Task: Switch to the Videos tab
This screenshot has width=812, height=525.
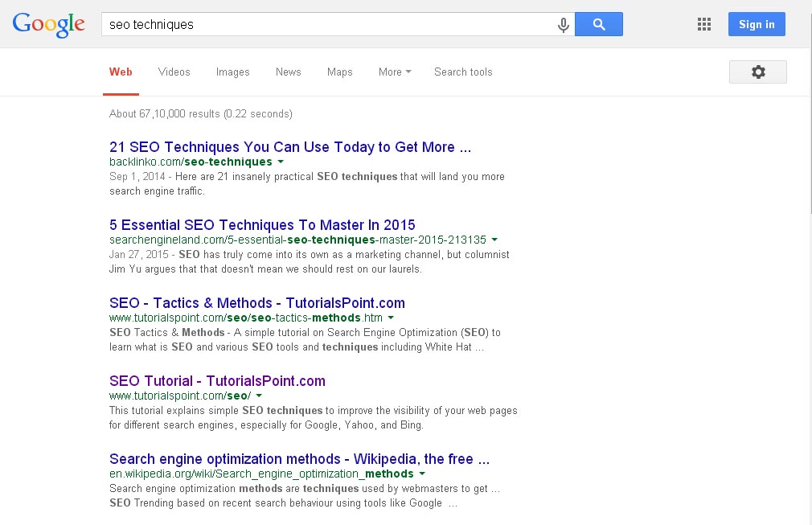Action: [174, 72]
